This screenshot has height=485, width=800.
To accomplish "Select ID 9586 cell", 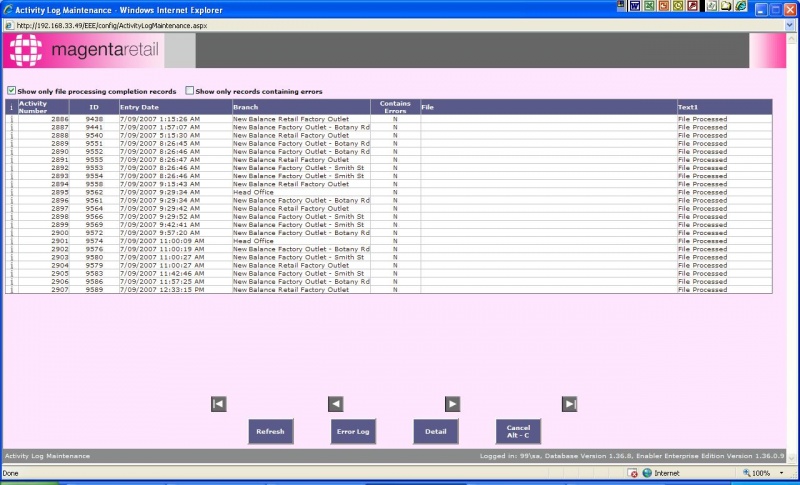I will [94, 282].
